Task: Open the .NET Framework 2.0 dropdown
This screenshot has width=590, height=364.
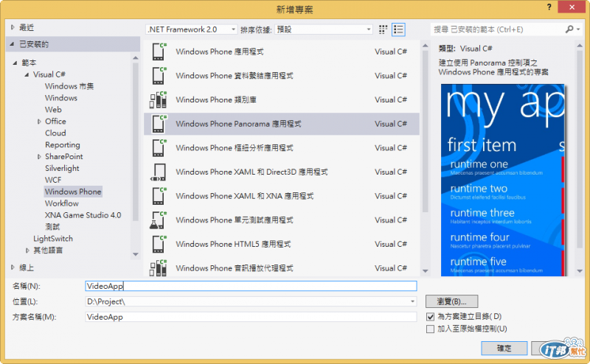Action: pos(192,29)
